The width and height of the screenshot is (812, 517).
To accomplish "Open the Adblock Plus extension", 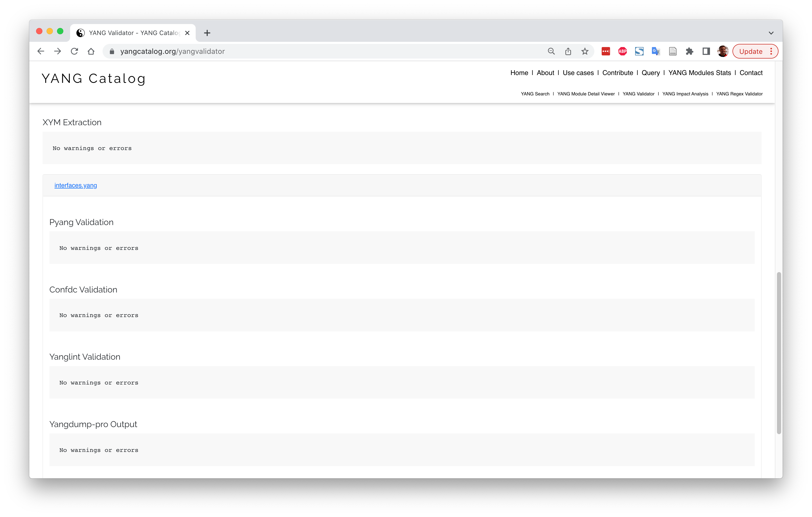I will pyautogui.click(x=622, y=51).
